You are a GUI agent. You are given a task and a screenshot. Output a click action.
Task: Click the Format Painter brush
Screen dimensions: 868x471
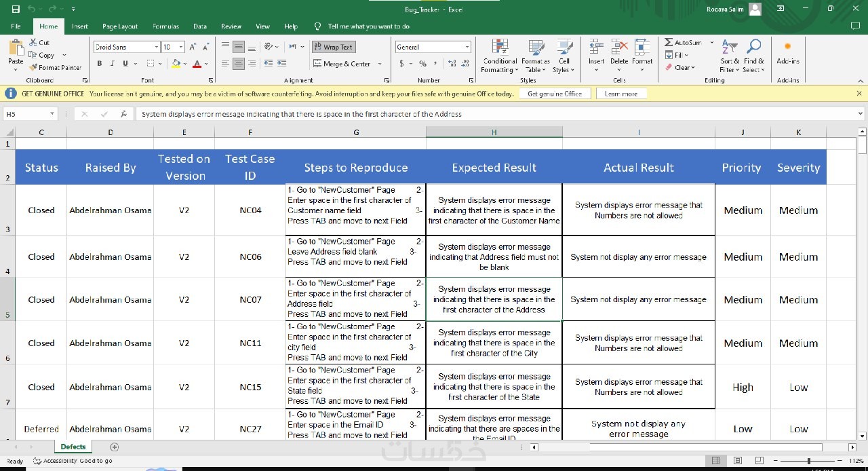[x=33, y=67]
